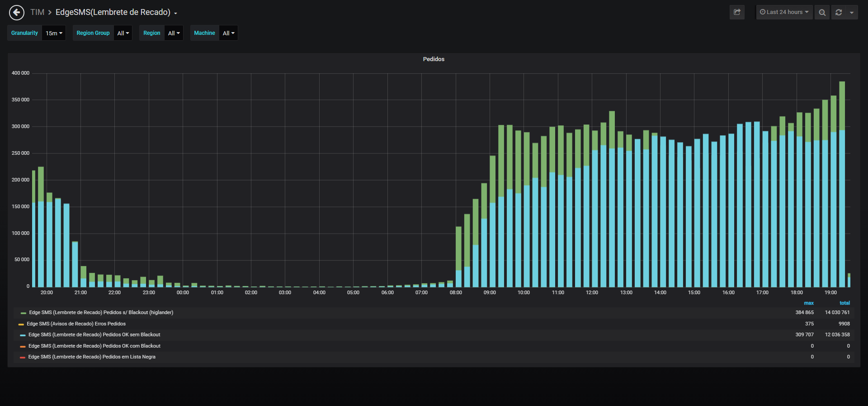Open the refresh interval caret dropdown

tap(852, 12)
